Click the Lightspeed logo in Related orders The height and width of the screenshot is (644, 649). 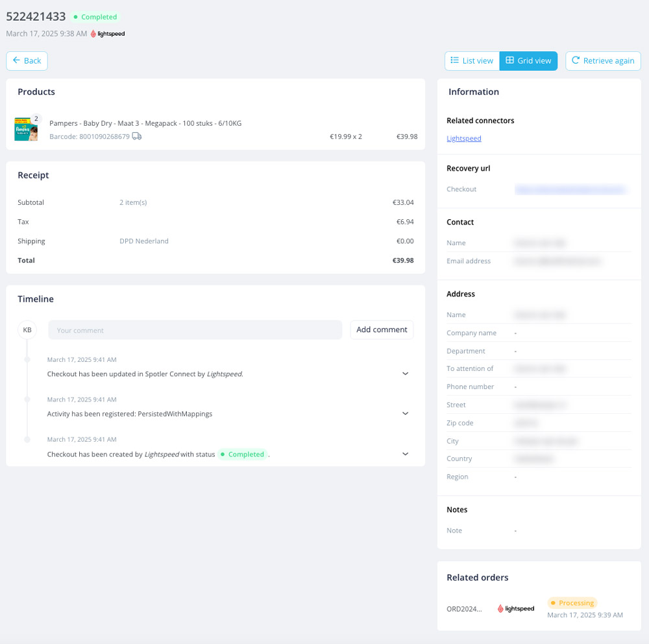point(516,608)
